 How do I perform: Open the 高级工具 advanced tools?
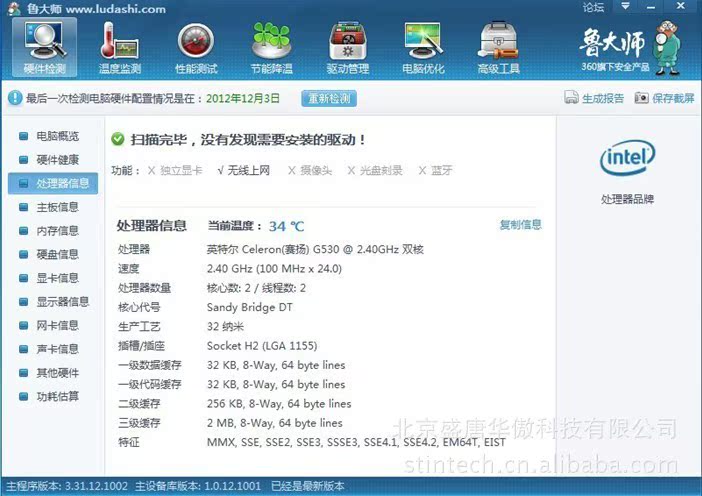499,47
